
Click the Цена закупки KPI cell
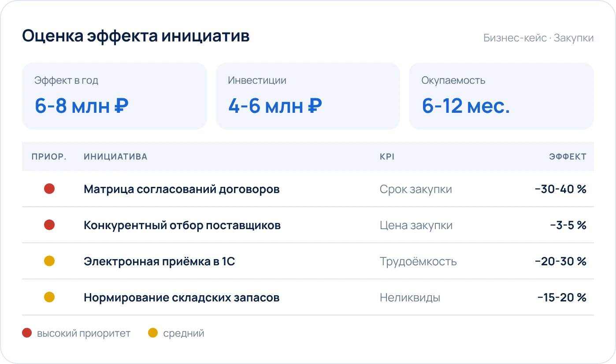pos(416,226)
